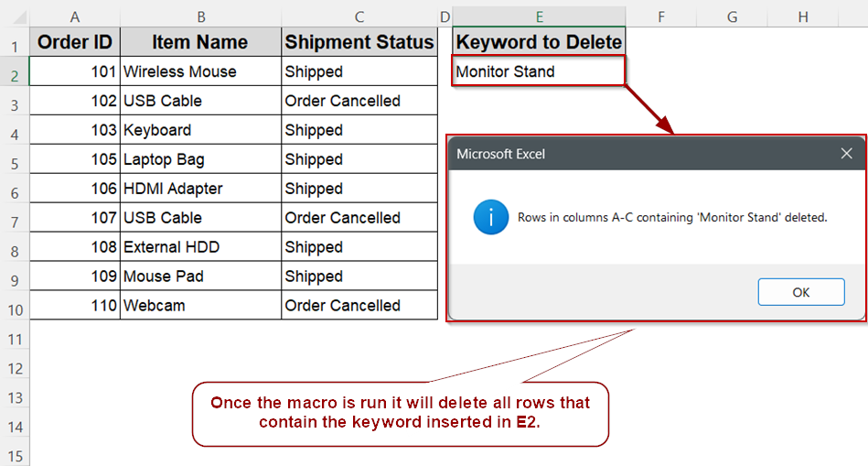The width and height of the screenshot is (868, 466).
Task: Select Order Cancelled cell for order 110
Action: click(x=359, y=305)
